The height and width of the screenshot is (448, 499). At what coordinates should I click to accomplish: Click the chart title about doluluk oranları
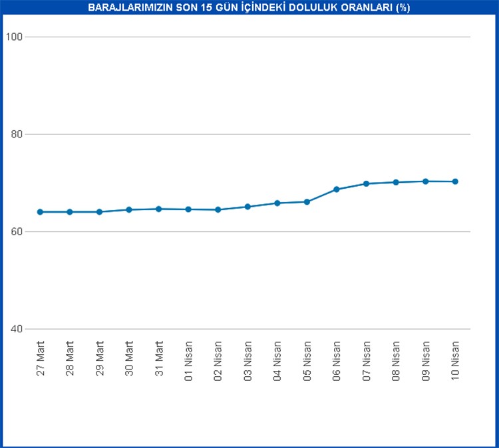(x=249, y=8)
